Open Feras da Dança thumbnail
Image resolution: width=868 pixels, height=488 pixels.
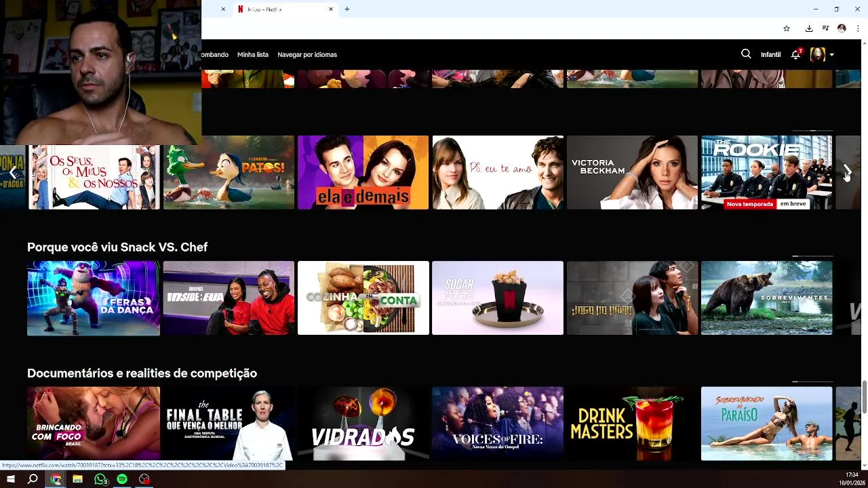pos(94,298)
